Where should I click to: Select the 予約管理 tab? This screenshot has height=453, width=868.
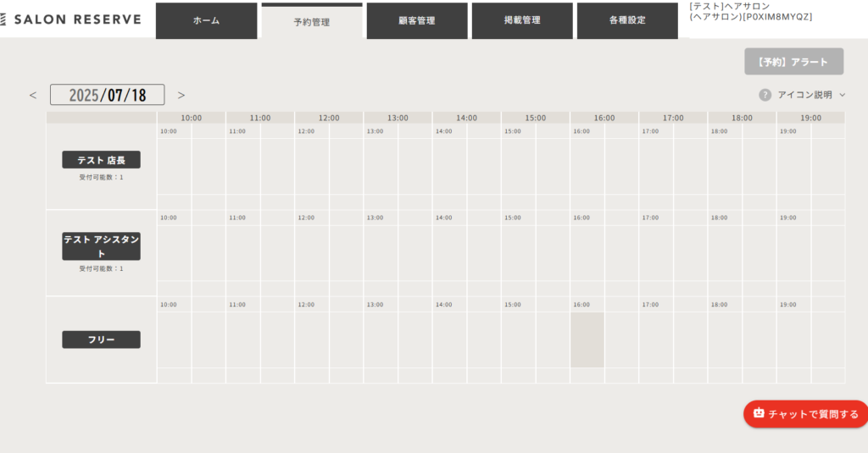(312, 22)
